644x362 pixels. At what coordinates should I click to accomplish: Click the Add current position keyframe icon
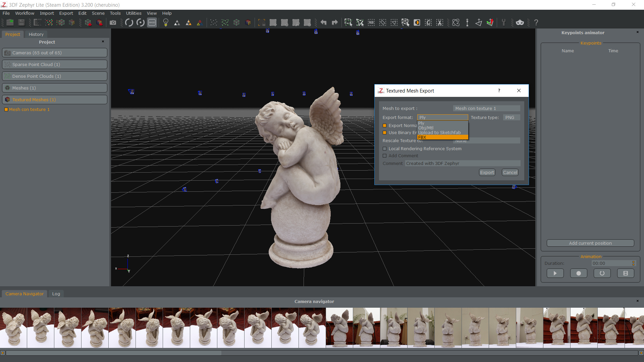coord(590,243)
